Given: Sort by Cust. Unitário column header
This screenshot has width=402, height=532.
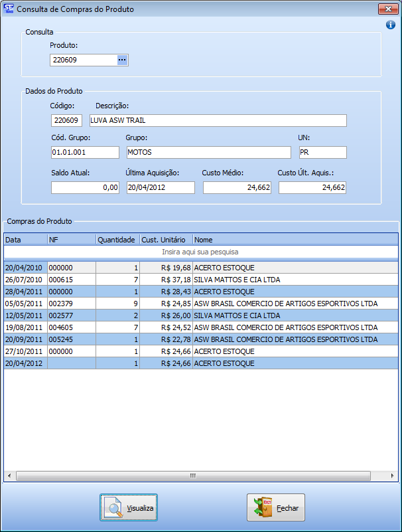Looking at the screenshot, I should point(165,239).
